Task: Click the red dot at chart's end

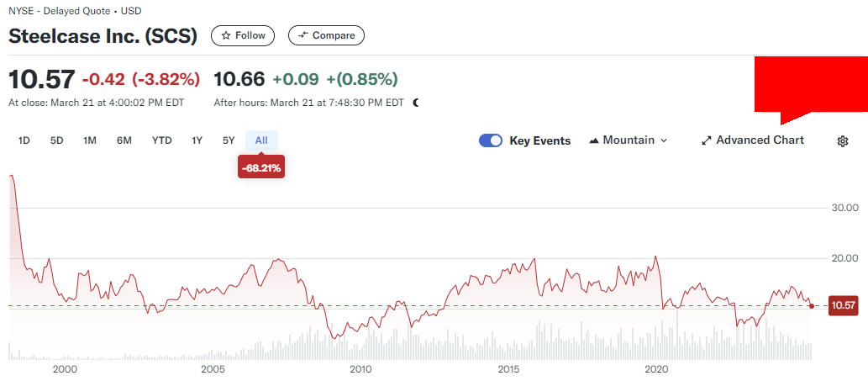Action: [812, 305]
